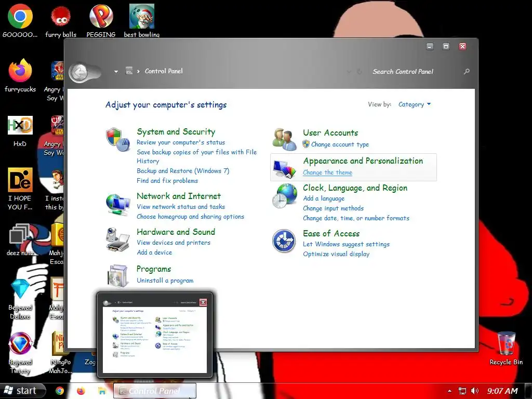The image size is (532, 399).
Task: Launch Chrome from the taskbar
Action: click(60, 391)
